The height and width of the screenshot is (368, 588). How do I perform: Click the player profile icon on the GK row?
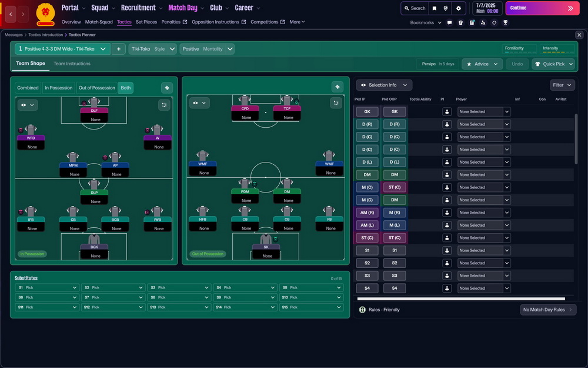coord(447,111)
